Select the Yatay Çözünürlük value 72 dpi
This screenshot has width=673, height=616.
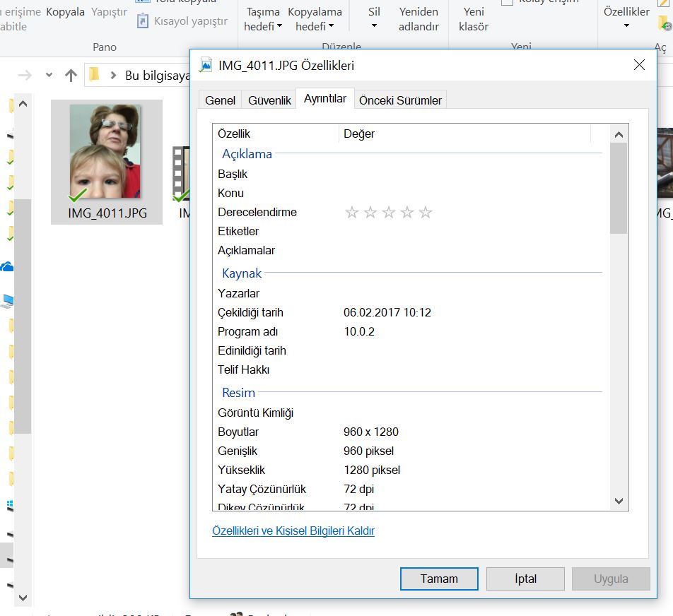[359, 489]
